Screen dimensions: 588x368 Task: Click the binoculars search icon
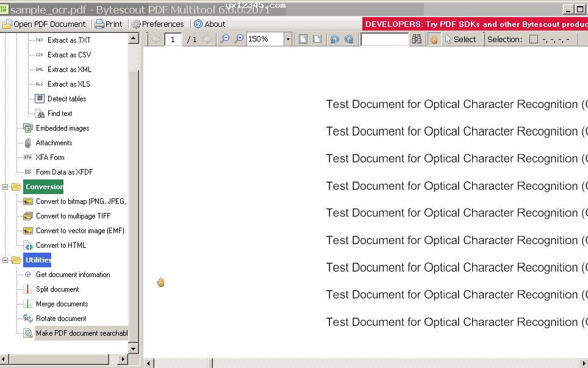click(417, 39)
